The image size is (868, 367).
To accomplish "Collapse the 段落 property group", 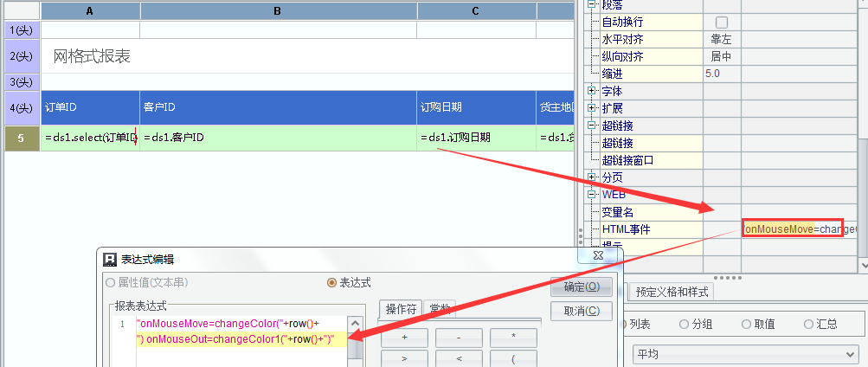I will tap(592, 4).
